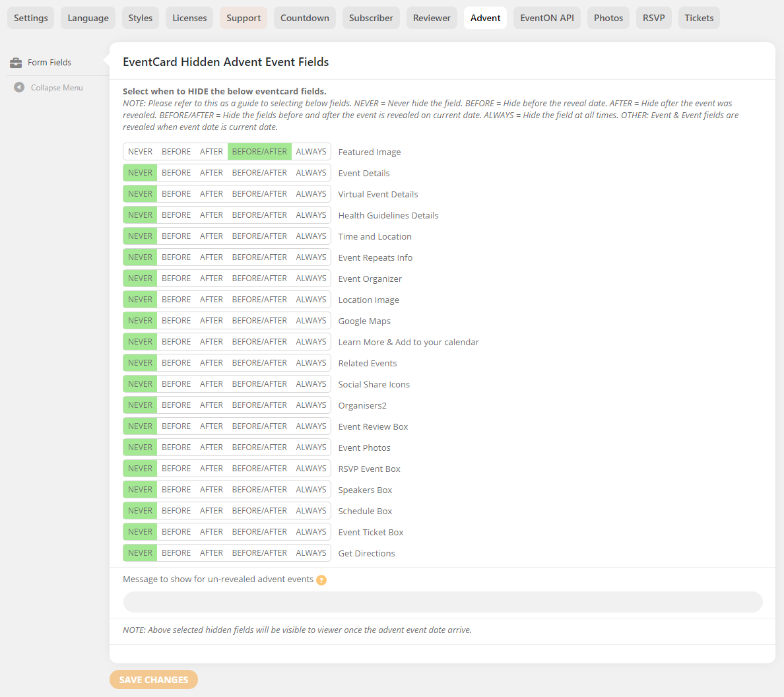Click the 'Social Share Icons' label
The width and height of the screenshot is (784, 697).
pyautogui.click(x=374, y=385)
